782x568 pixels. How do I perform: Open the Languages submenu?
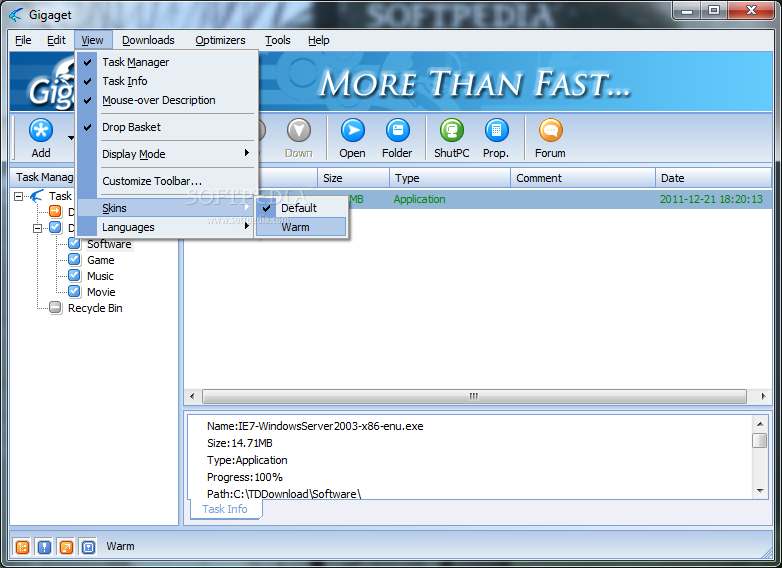167,227
